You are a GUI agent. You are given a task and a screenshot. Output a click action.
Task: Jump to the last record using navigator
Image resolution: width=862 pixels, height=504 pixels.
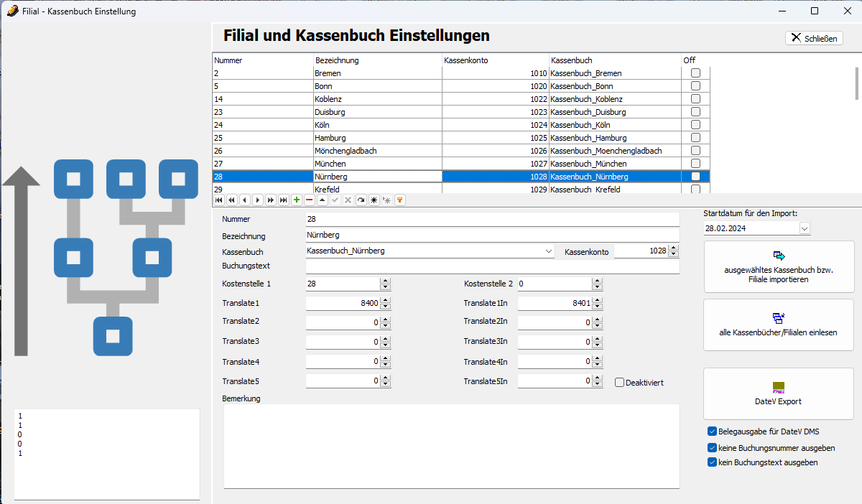tap(284, 200)
